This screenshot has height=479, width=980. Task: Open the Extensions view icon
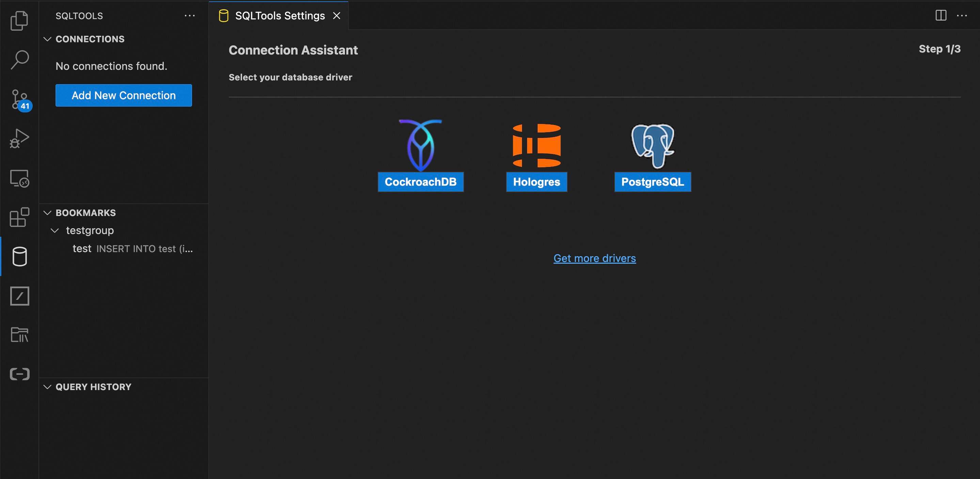(x=19, y=217)
